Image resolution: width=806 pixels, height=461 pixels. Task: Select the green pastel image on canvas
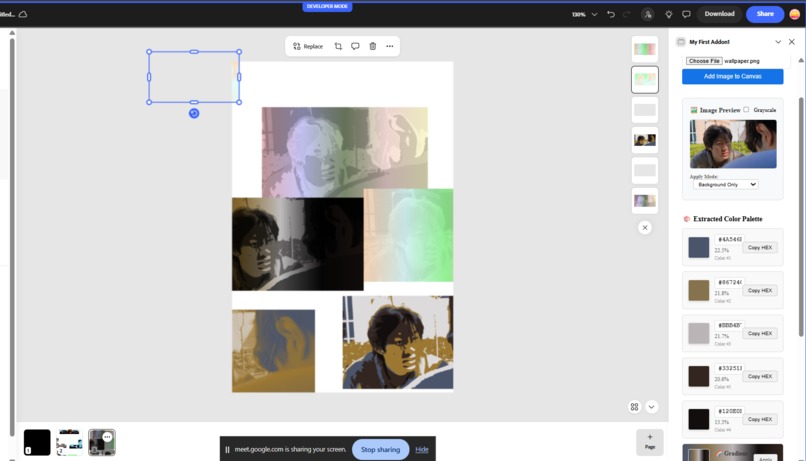pos(409,235)
